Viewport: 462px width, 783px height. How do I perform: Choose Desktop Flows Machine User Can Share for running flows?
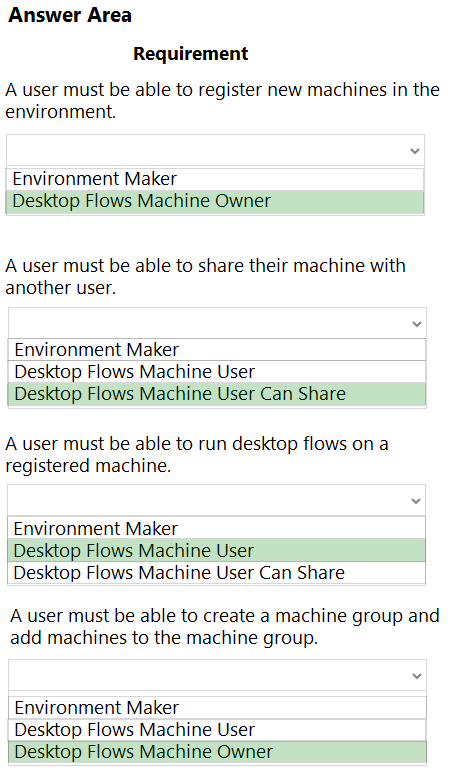(x=216, y=573)
